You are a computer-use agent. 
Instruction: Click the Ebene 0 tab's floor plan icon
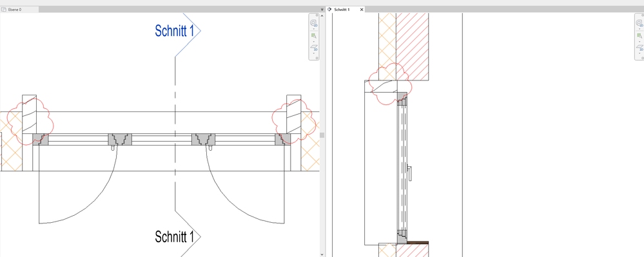point(4,9)
